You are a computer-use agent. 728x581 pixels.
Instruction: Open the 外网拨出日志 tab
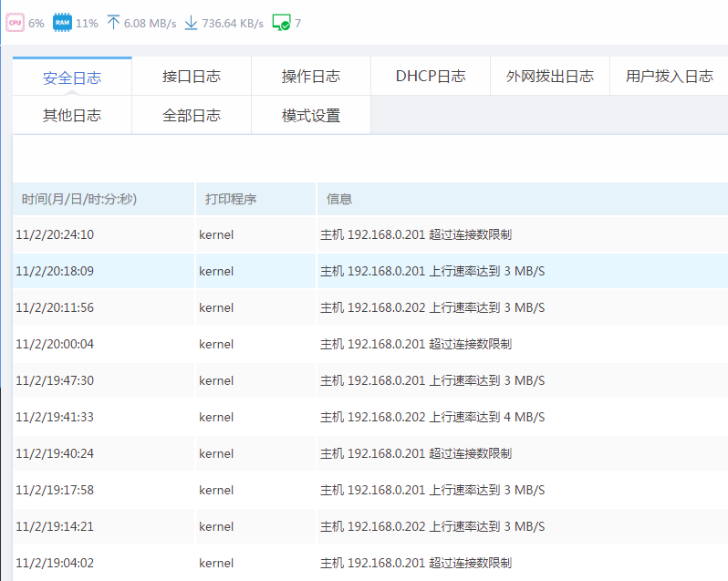click(550, 76)
